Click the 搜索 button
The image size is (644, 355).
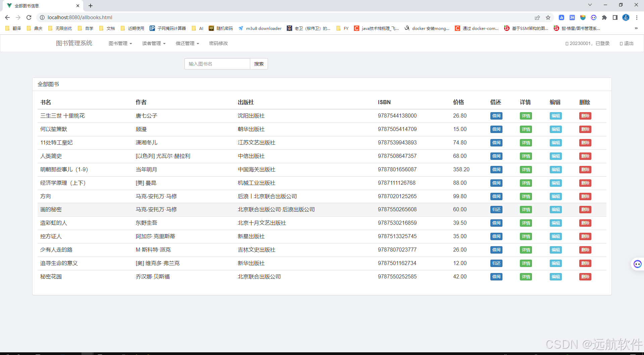tap(259, 63)
